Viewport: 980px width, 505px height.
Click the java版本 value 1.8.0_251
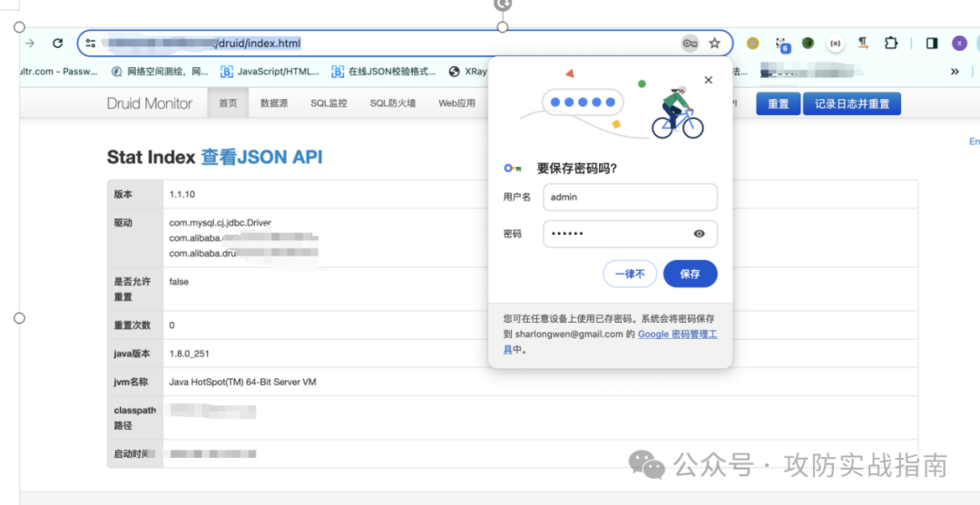click(x=190, y=354)
